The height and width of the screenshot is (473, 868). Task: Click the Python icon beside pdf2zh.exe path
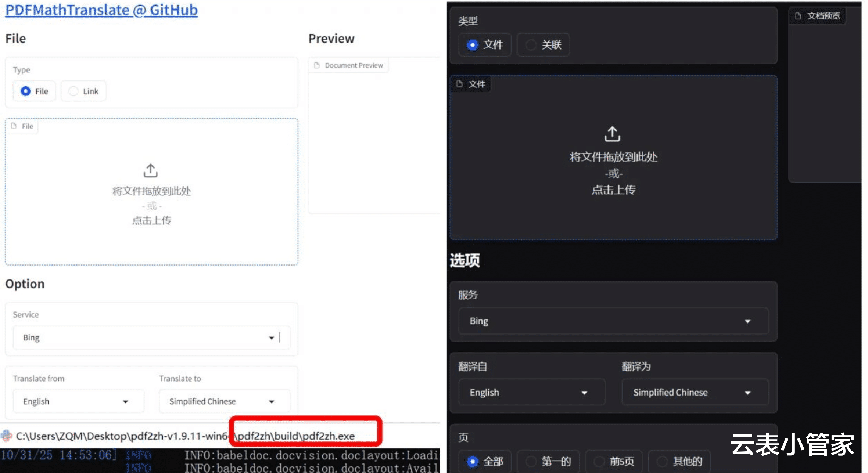click(6, 436)
